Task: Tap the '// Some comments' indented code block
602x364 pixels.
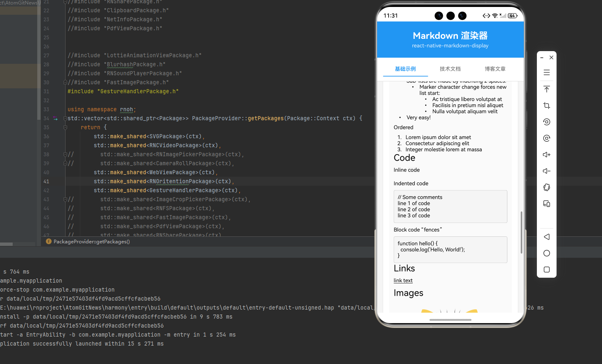Action: (450, 207)
